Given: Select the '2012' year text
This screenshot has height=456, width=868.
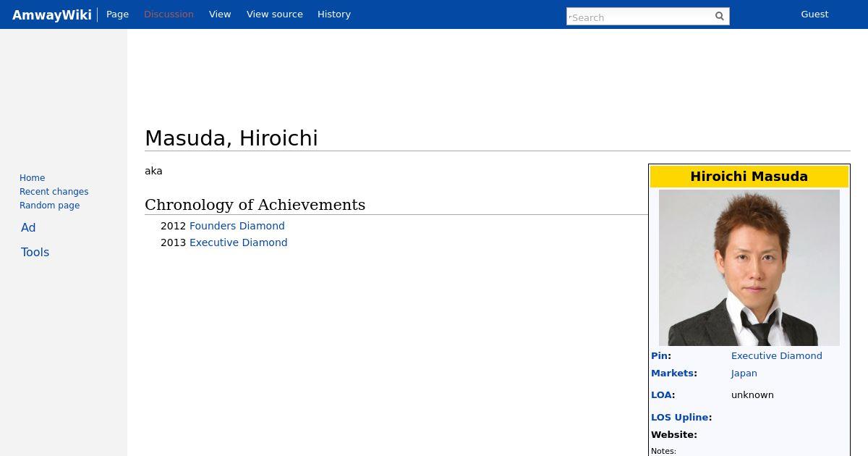Looking at the screenshot, I should (x=173, y=226).
